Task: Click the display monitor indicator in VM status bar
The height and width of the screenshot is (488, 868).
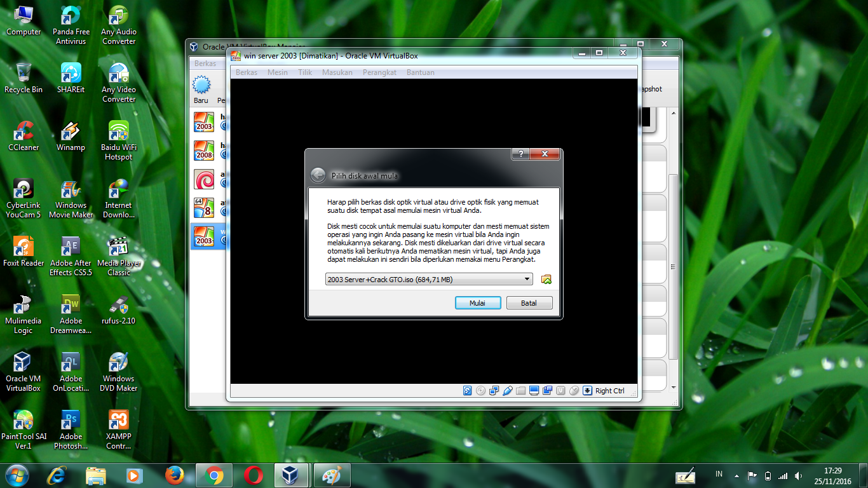Action: tap(534, 391)
